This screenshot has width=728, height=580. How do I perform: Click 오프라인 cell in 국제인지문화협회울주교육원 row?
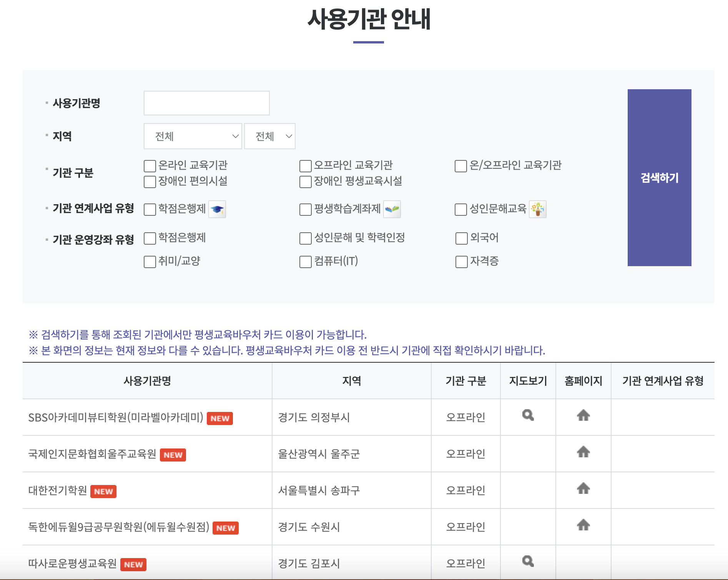point(466,454)
